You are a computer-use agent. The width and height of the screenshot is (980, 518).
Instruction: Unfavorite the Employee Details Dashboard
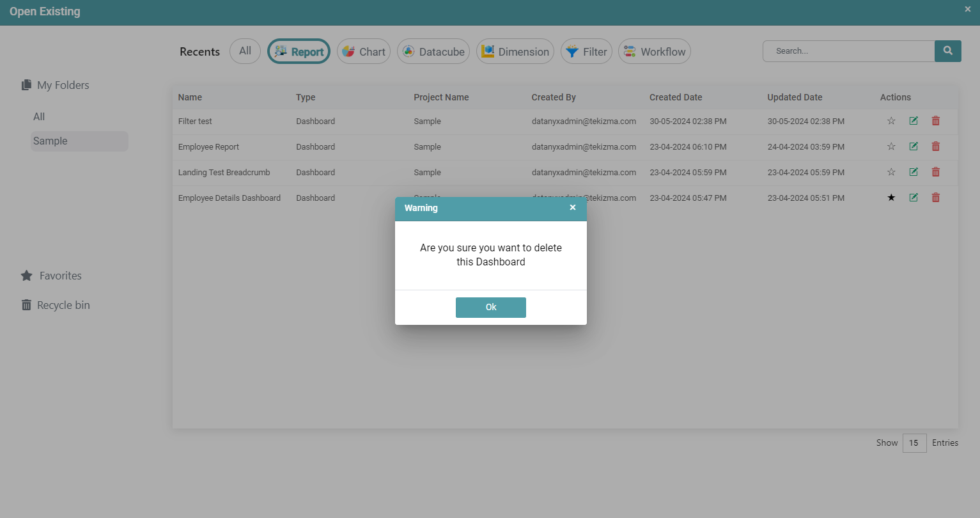tap(891, 198)
